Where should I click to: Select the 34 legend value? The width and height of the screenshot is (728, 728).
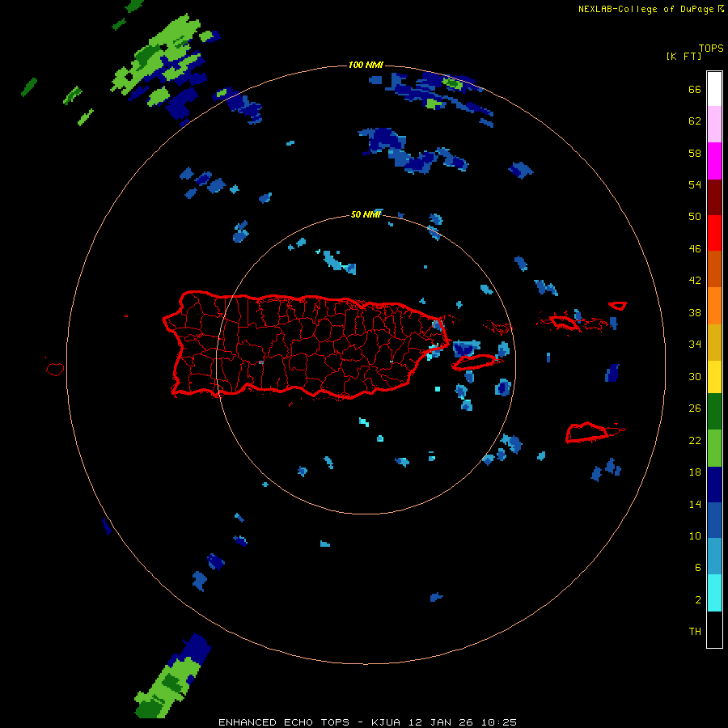695,345
